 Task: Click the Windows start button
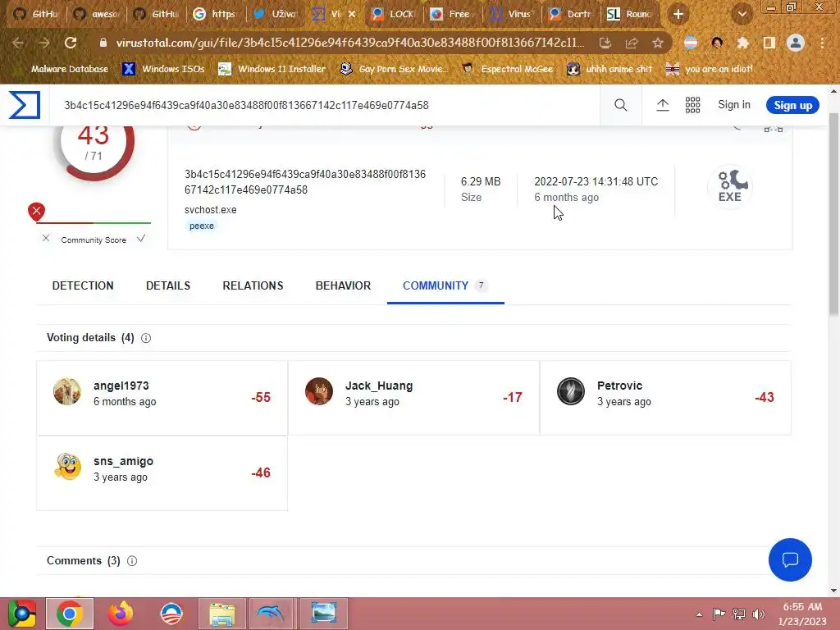(21, 614)
